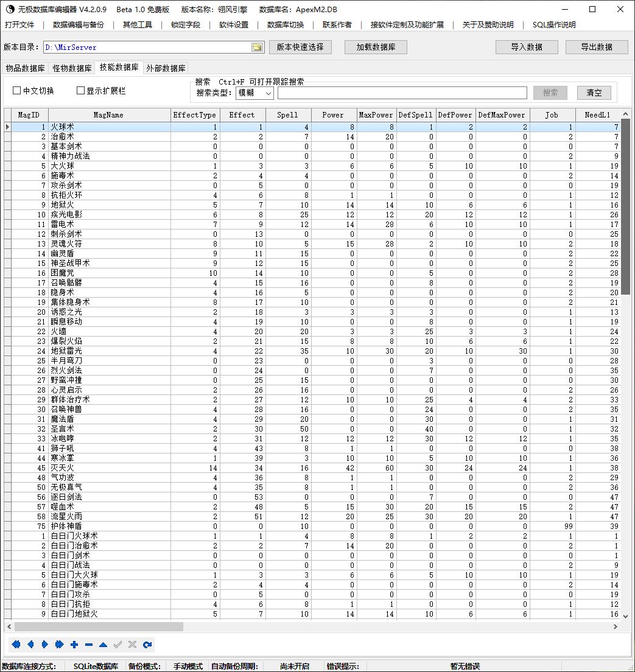Select cell 白日门大火球 in table
The width and height of the screenshot is (635, 672).
pyautogui.click(x=110, y=575)
